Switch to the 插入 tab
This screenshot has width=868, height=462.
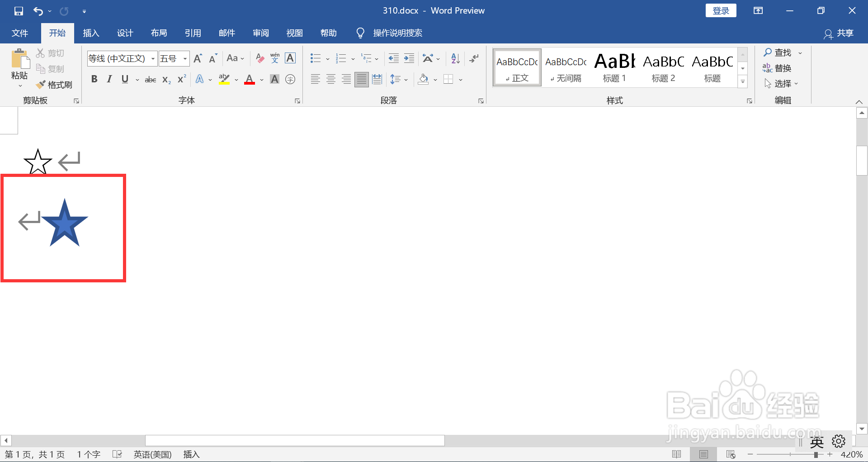point(91,33)
